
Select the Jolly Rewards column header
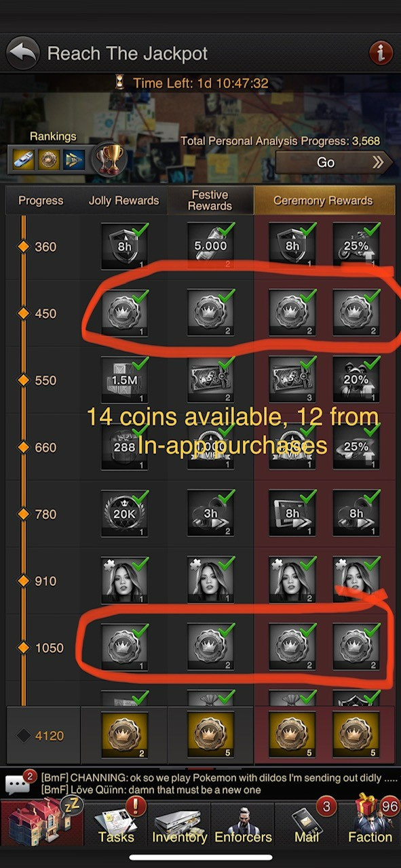(123, 201)
